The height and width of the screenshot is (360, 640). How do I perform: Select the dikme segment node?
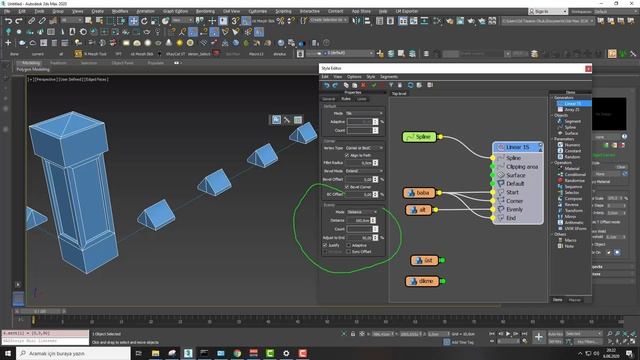422,281
